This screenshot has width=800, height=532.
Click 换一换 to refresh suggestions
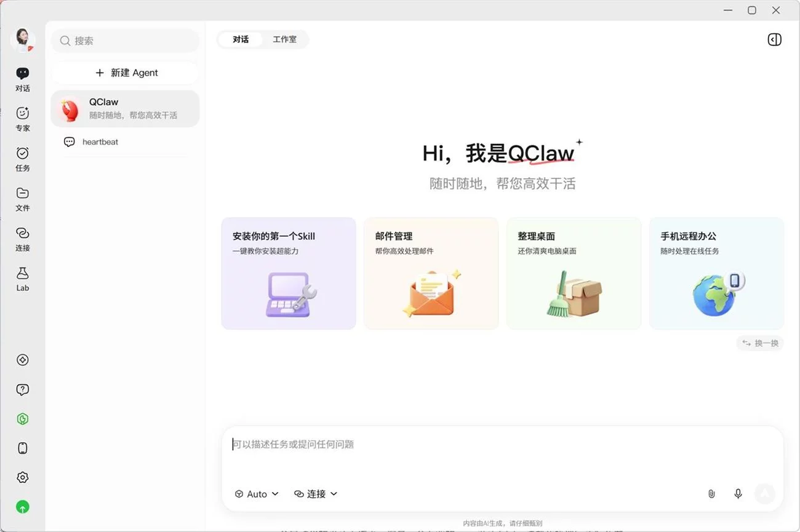point(760,343)
